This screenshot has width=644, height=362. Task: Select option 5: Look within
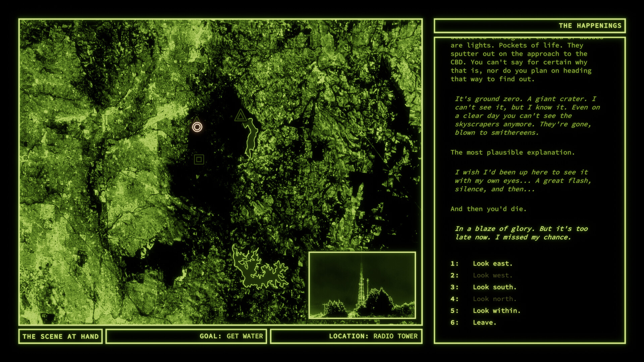coord(497,311)
